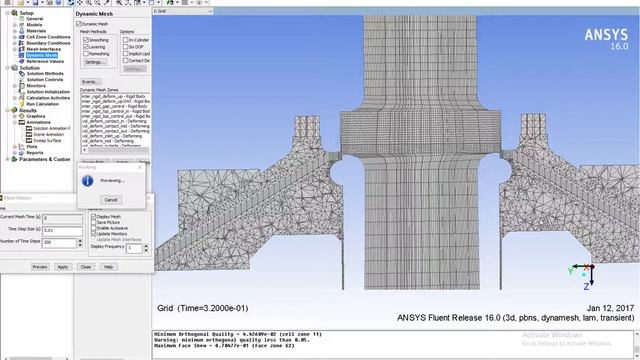
Task: Click the Run Calculation icon
Action: click(x=22, y=104)
